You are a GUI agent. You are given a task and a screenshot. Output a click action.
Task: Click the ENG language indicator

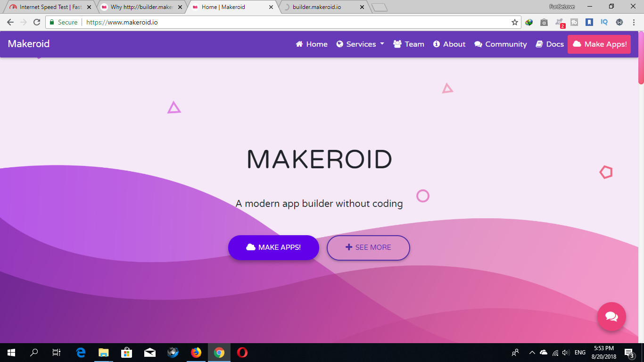580,353
